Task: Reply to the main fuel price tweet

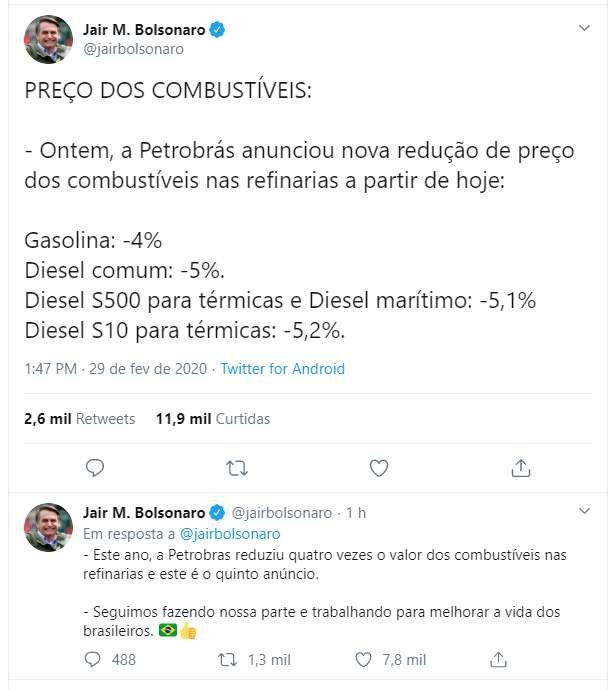Action: click(x=95, y=467)
